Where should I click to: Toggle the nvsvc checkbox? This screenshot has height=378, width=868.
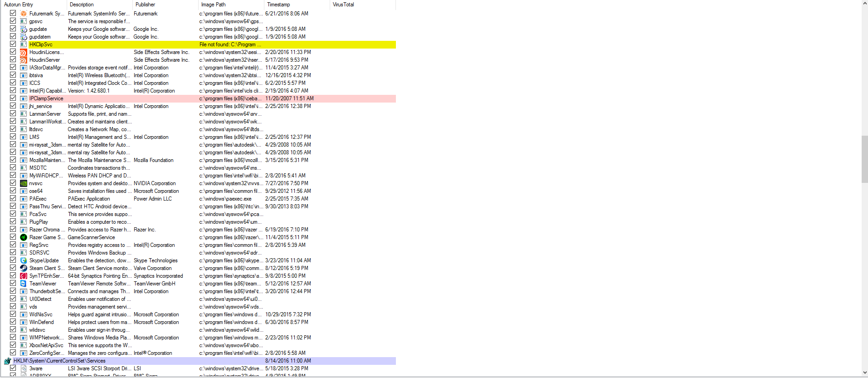coord(13,183)
